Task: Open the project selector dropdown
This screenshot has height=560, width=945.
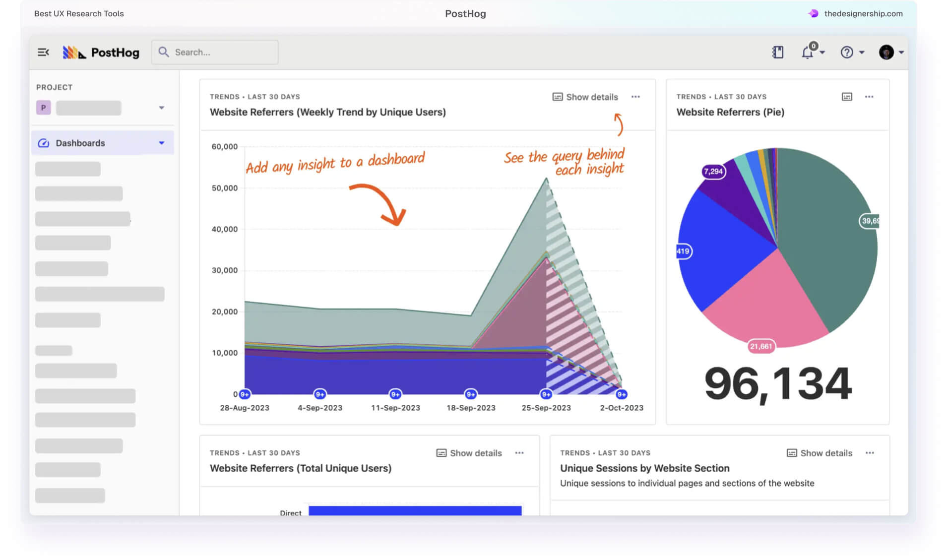Action: pos(161,107)
